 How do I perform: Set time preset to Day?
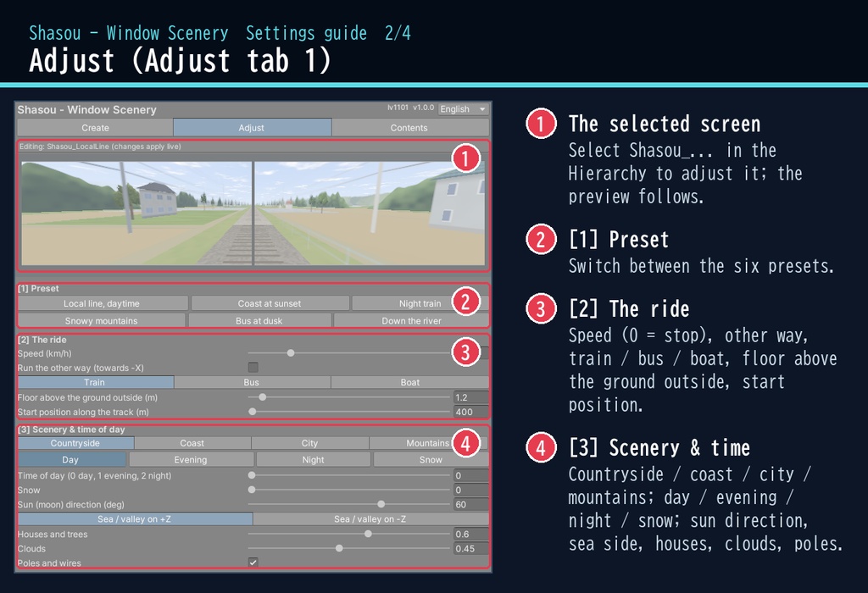(72, 459)
